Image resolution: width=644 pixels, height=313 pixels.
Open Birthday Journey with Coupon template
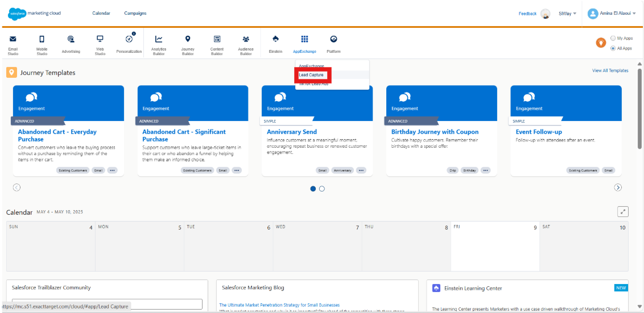[x=435, y=132]
